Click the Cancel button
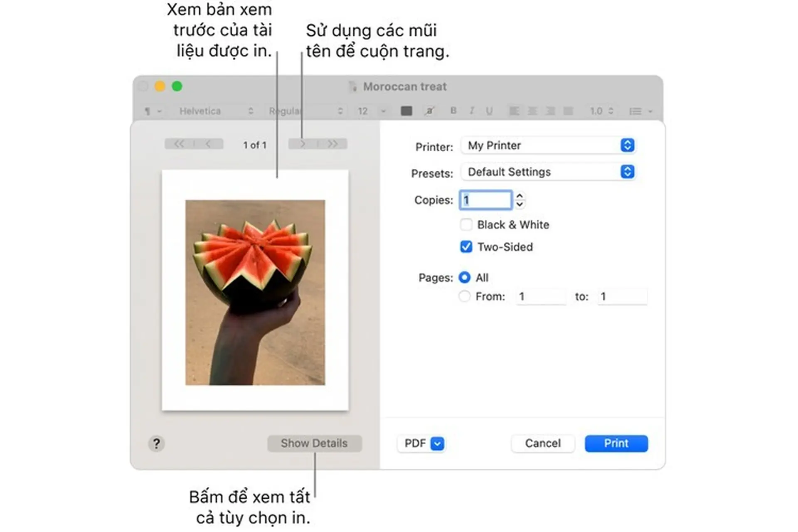The width and height of the screenshot is (798, 532). click(543, 443)
